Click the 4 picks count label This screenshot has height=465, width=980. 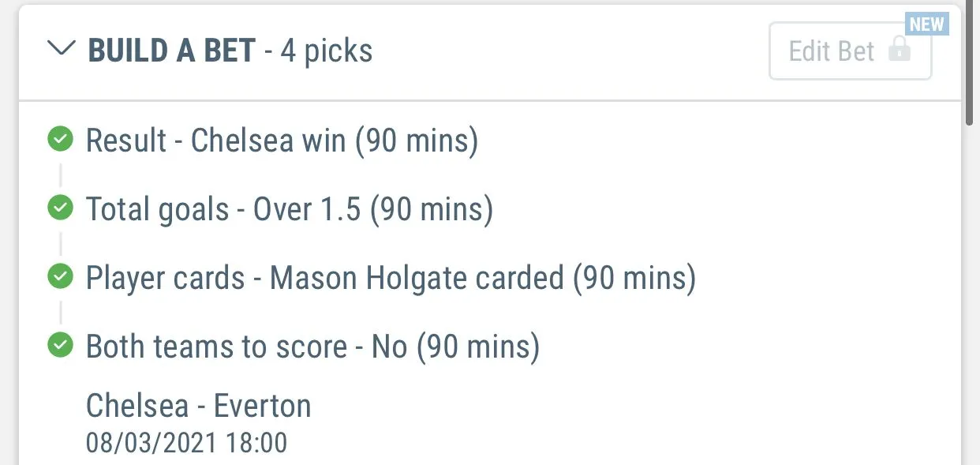(326, 51)
